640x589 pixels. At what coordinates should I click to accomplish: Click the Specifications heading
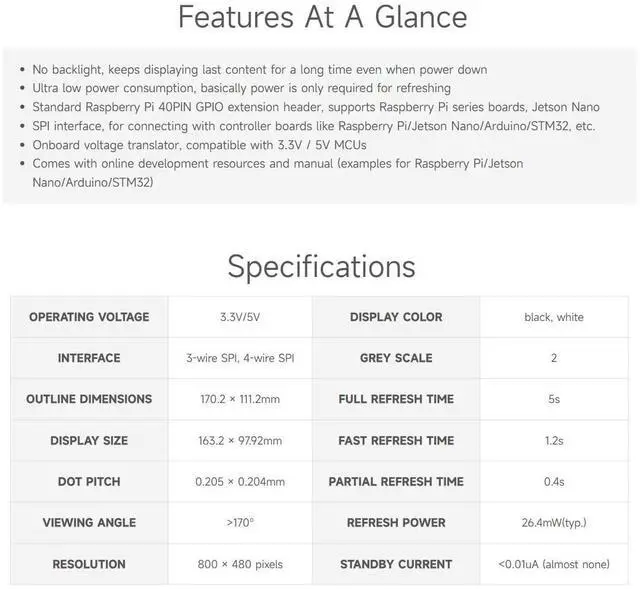321,266
